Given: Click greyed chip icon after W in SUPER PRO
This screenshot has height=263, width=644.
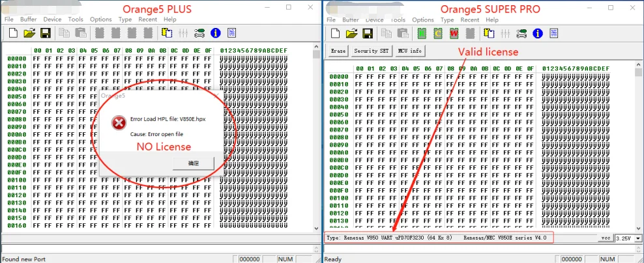Looking at the screenshot, I should coord(470,33).
